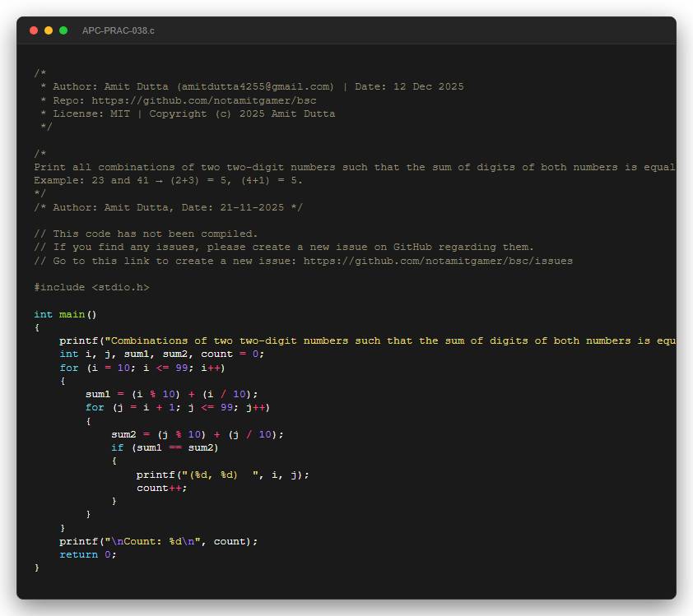Click the 'if (sum1 == sum2)' condition

pyautogui.click(x=165, y=447)
